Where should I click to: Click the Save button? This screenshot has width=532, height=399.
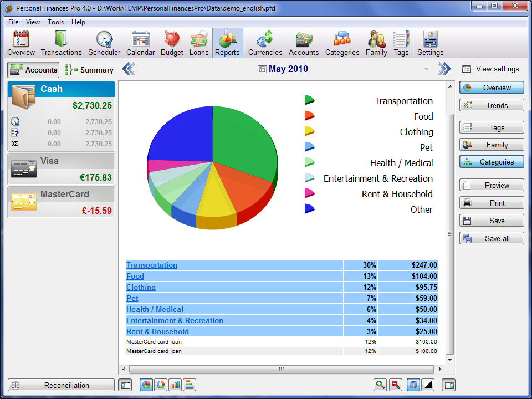click(492, 220)
